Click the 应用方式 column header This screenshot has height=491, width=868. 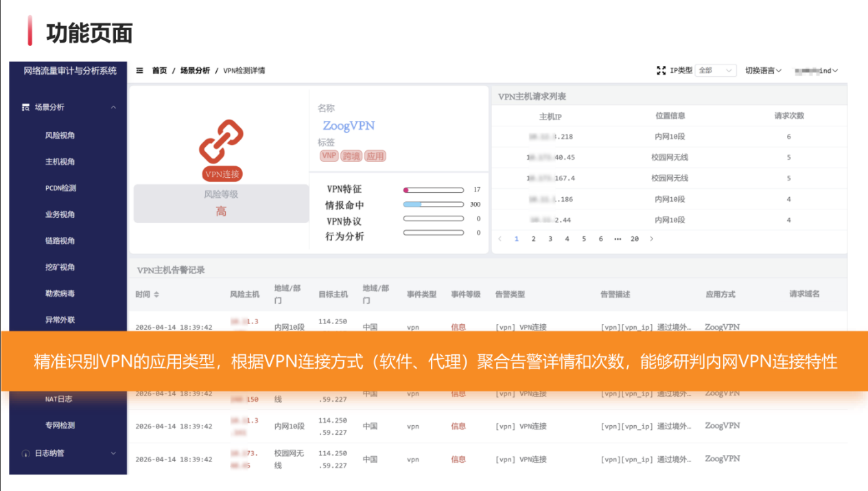tap(720, 294)
